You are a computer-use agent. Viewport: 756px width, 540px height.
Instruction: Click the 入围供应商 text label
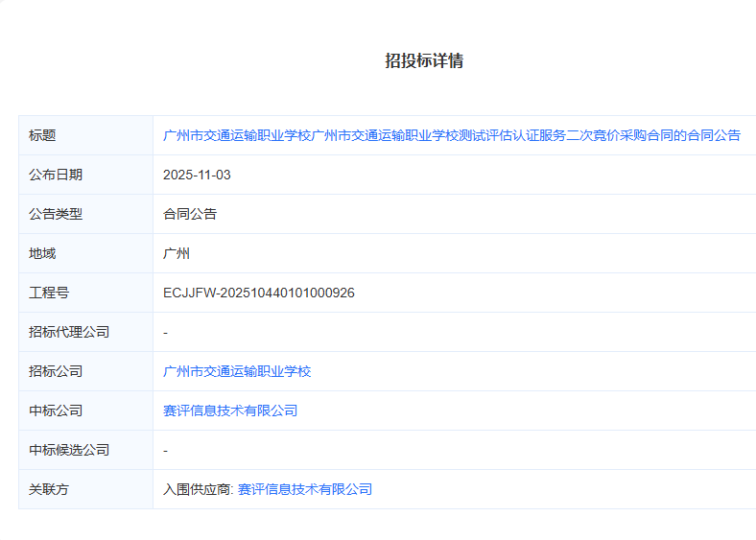point(198,489)
